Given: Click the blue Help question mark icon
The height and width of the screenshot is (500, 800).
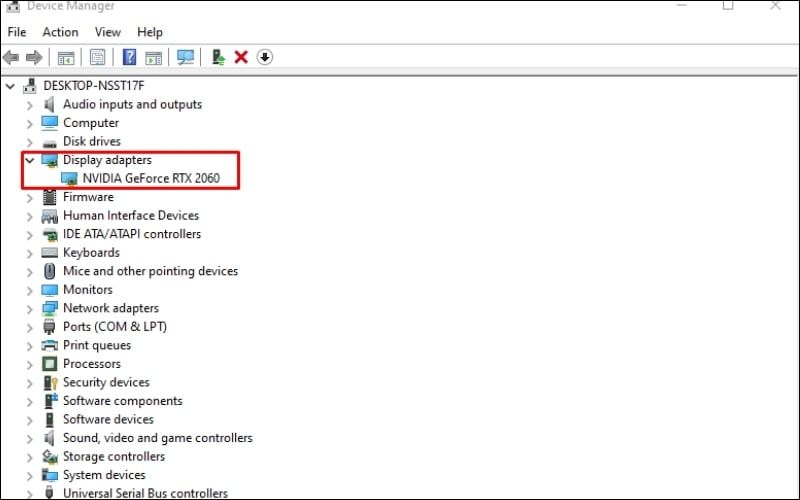Looking at the screenshot, I should [130, 57].
